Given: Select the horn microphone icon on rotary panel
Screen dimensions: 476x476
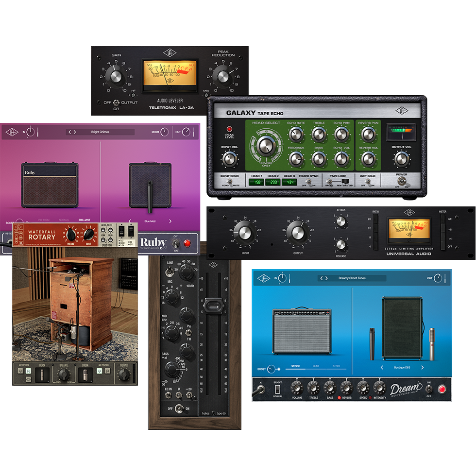Looking at the screenshot, I should pyautogui.click(x=42, y=374).
